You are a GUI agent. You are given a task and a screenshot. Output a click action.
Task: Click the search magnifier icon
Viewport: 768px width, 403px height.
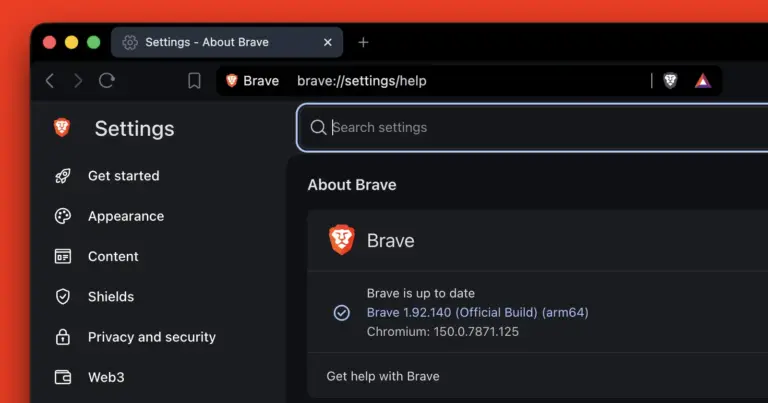pyautogui.click(x=318, y=127)
